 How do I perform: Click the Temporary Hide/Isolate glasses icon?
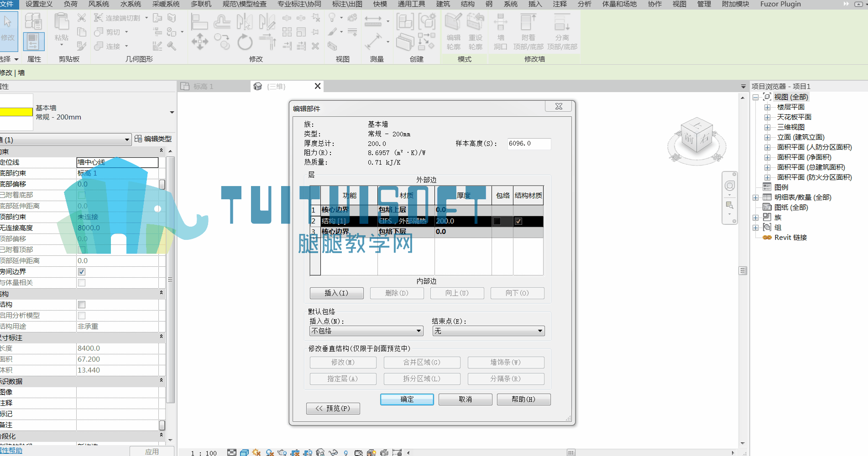[333, 452]
